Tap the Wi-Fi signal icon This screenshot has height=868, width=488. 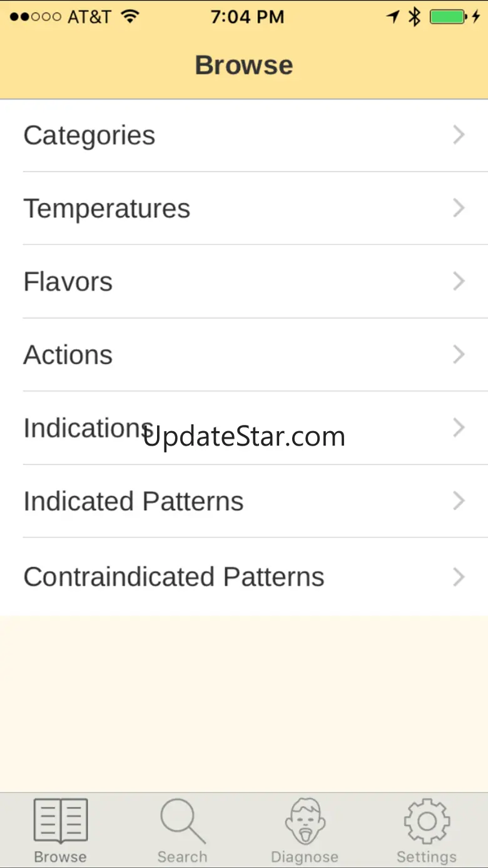click(x=130, y=17)
